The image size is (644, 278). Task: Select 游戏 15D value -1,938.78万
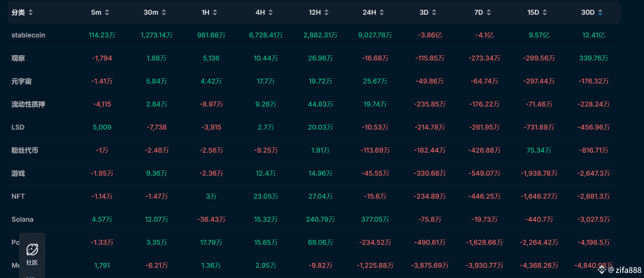(x=539, y=173)
